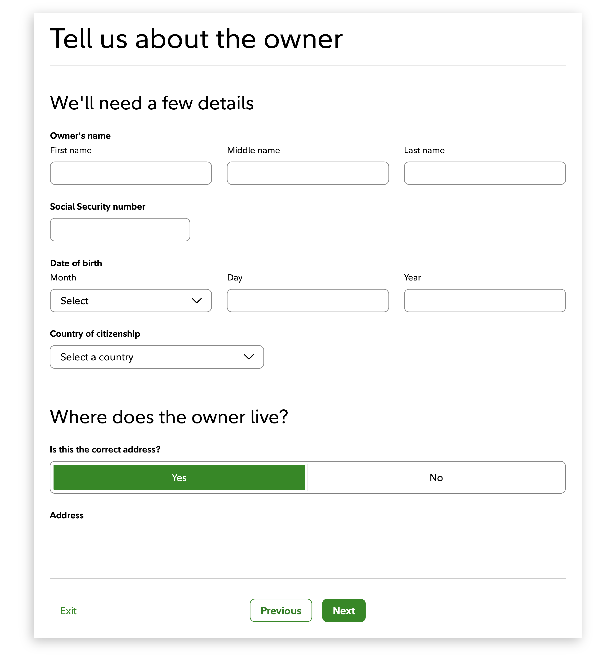This screenshot has height=672, width=616.
Task: Click the First name input field
Action: 131,173
